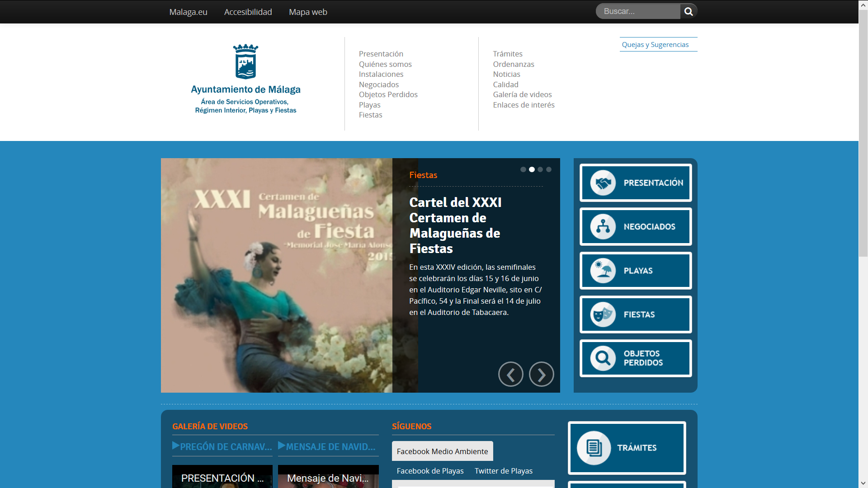Click the Malagueñas de Fiesta poster image

(x=277, y=275)
